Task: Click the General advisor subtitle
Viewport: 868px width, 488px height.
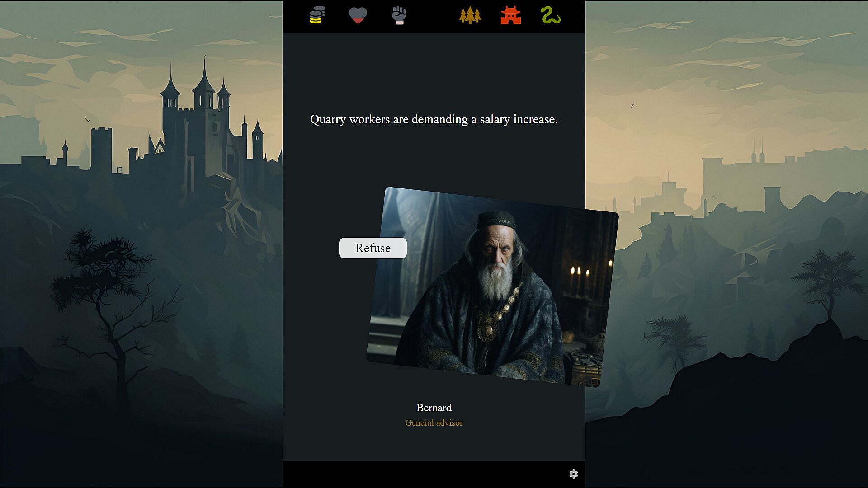Action: click(x=434, y=423)
